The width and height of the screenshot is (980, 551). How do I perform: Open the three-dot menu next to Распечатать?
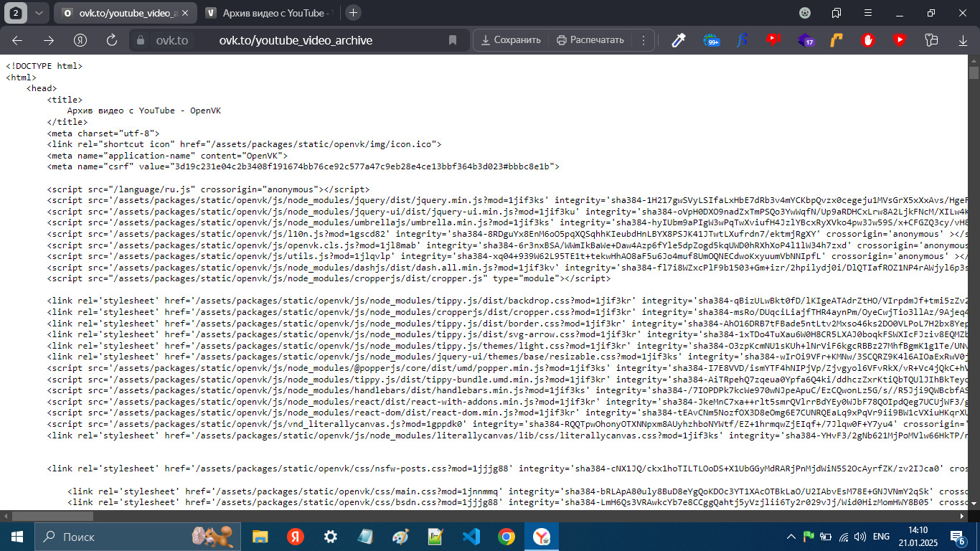[x=644, y=40]
